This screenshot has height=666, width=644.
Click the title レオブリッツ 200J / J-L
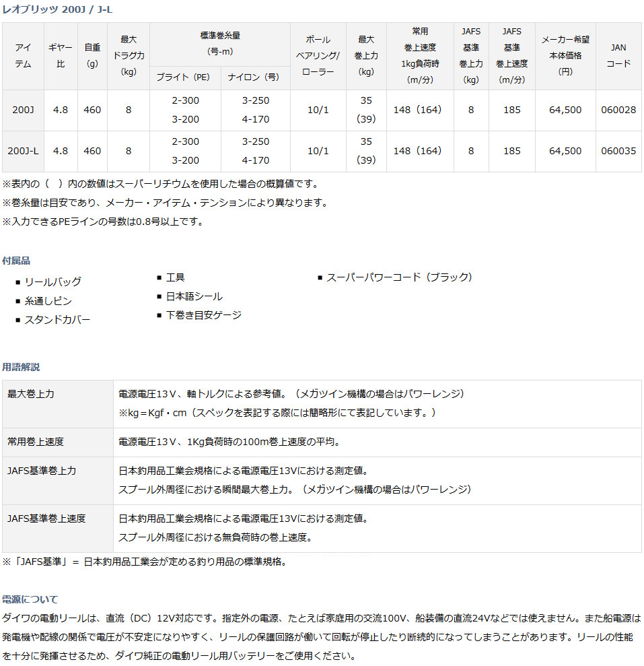57,9
